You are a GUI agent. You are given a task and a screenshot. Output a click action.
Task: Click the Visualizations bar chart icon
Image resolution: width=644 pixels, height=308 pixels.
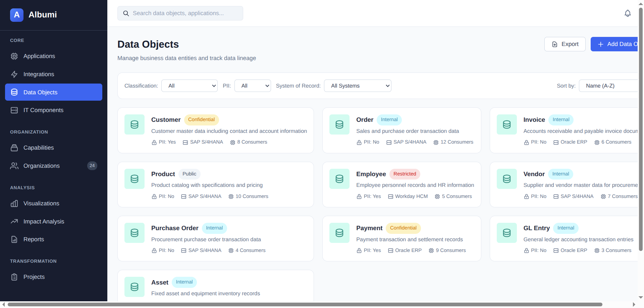[14, 204]
